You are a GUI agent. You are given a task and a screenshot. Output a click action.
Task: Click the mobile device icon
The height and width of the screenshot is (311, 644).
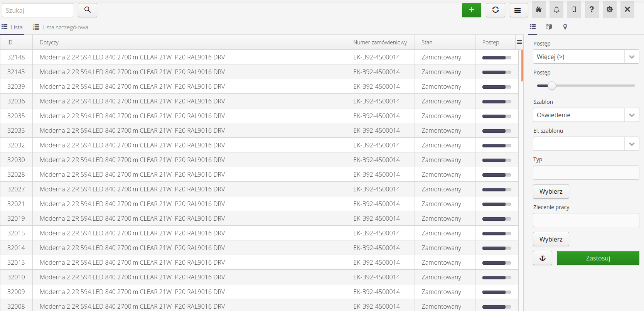(574, 10)
